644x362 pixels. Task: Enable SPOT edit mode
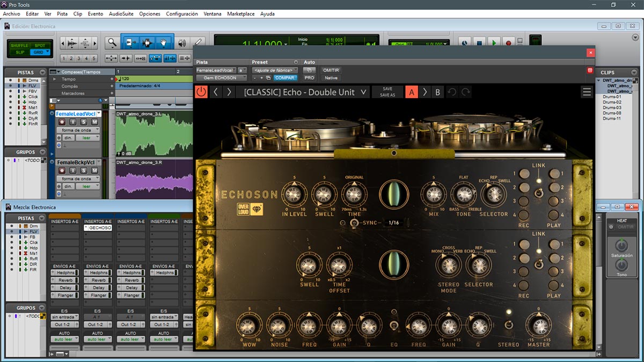(x=39, y=46)
